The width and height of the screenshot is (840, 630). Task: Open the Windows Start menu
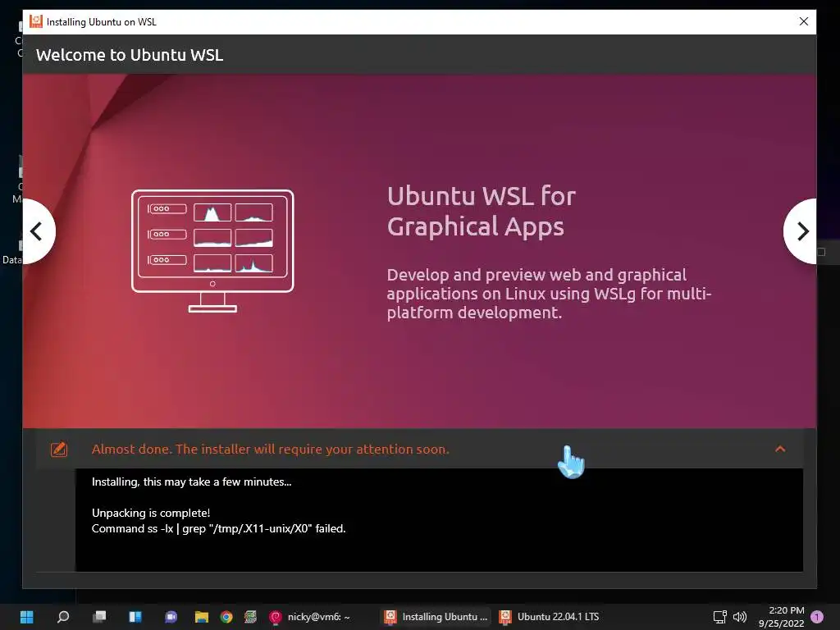[x=27, y=617]
